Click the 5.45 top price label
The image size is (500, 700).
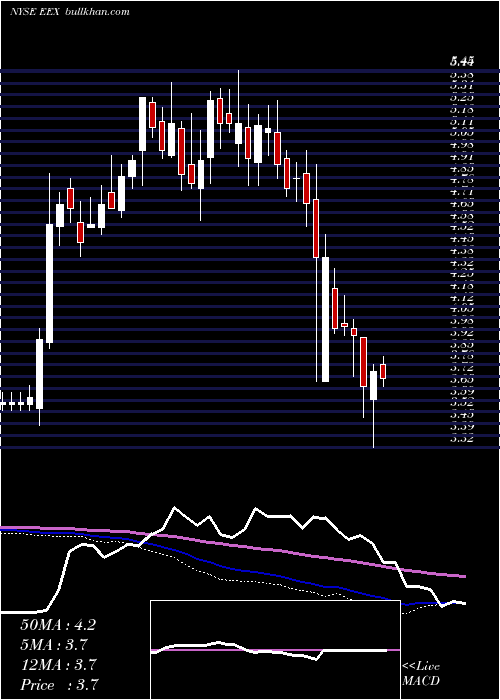pos(462,62)
